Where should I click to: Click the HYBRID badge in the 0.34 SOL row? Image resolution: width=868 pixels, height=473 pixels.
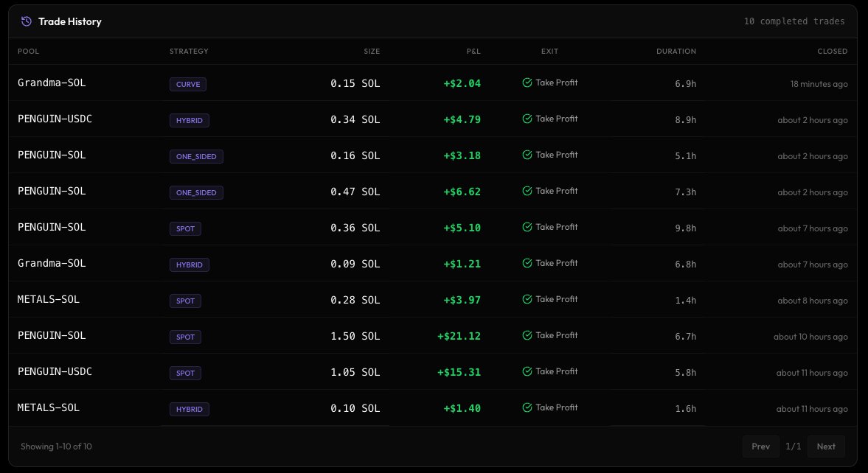click(x=190, y=120)
